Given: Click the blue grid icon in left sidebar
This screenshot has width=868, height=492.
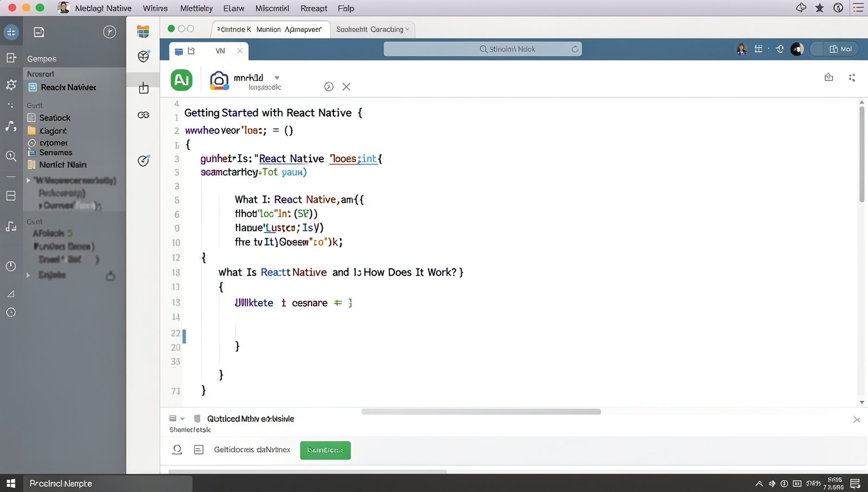Looking at the screenshot, I should click(x=11, y=32).
